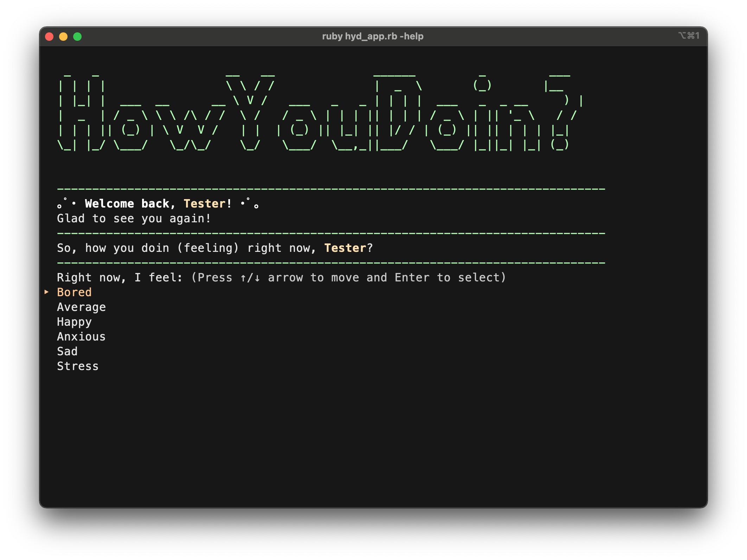This screenshot has height=560, width=747.
Task: Select the Bored mood option
Action: [x=74, y=292]
